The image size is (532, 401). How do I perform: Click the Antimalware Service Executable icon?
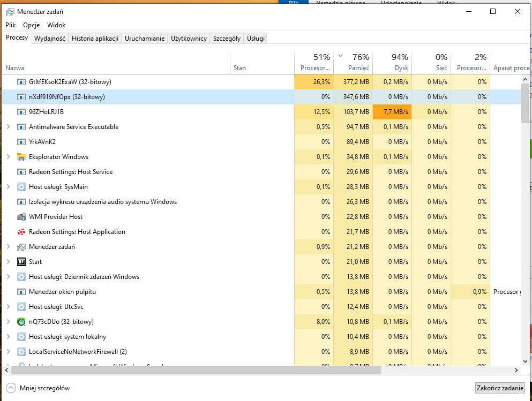click(21, 127)
